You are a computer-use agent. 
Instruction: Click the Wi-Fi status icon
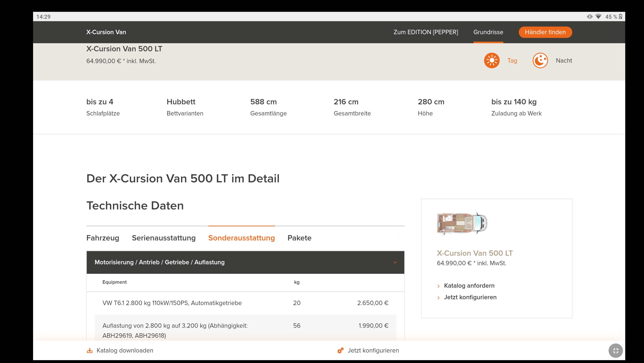click(x=598, y=16)
